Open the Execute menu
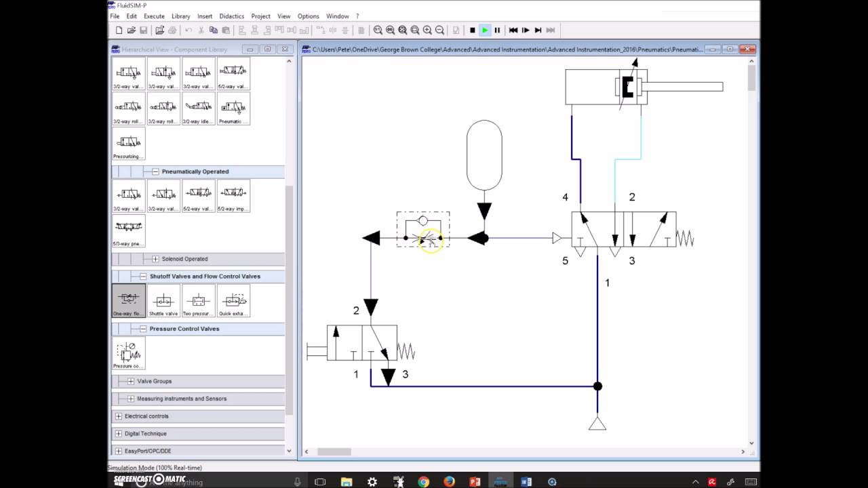This screenshot has height=488, width=868. [x=154, y=16]
